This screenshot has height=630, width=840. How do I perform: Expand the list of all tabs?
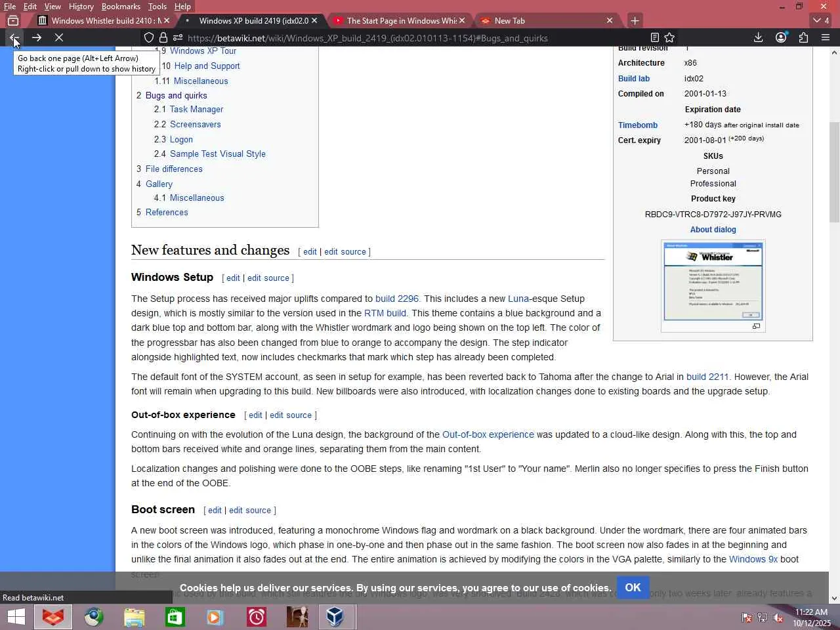click(821, 21)
